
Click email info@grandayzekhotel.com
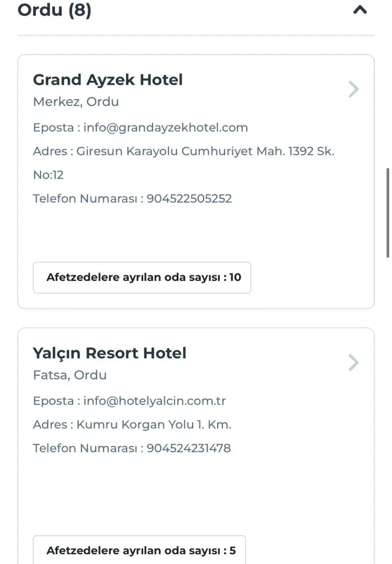[166, 128]
